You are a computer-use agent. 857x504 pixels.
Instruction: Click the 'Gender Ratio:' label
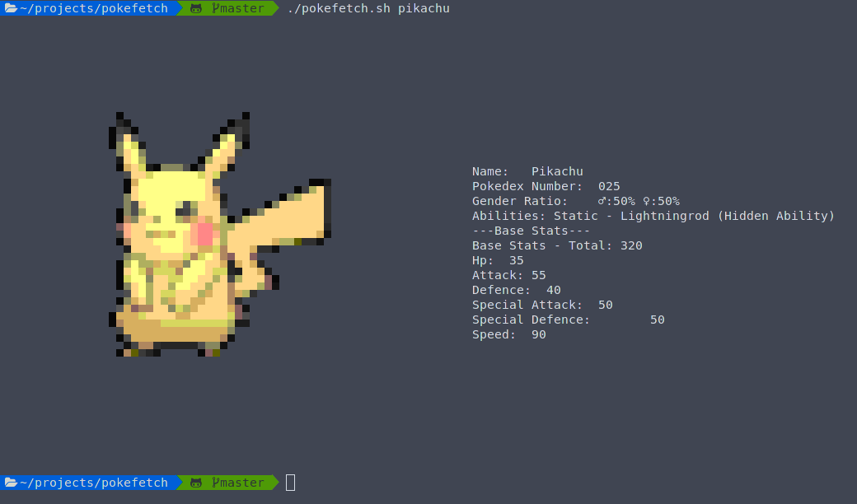[520, 201]
